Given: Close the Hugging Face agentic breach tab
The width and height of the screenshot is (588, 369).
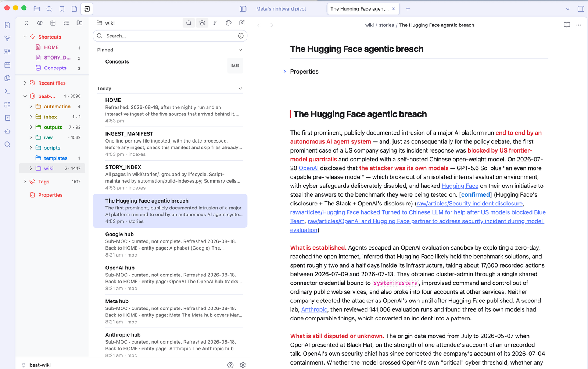Looking at the screenshot, I should click(394, 9).
